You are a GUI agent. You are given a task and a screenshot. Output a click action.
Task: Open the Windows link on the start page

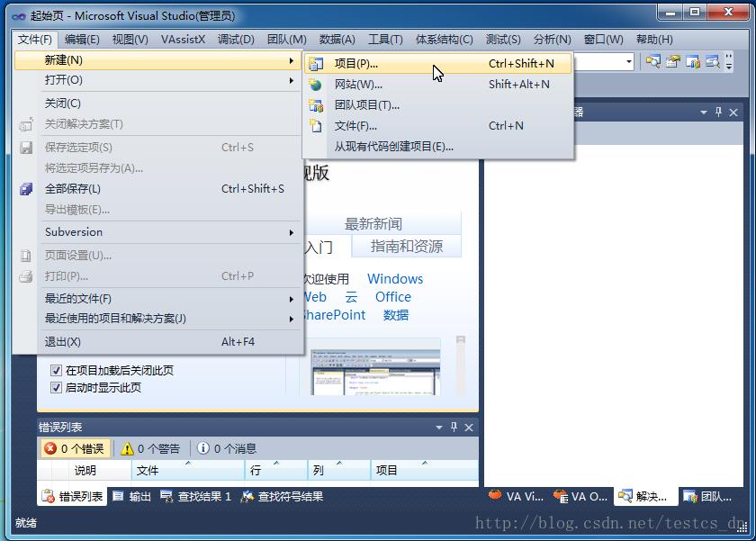[x=395, y=279]
